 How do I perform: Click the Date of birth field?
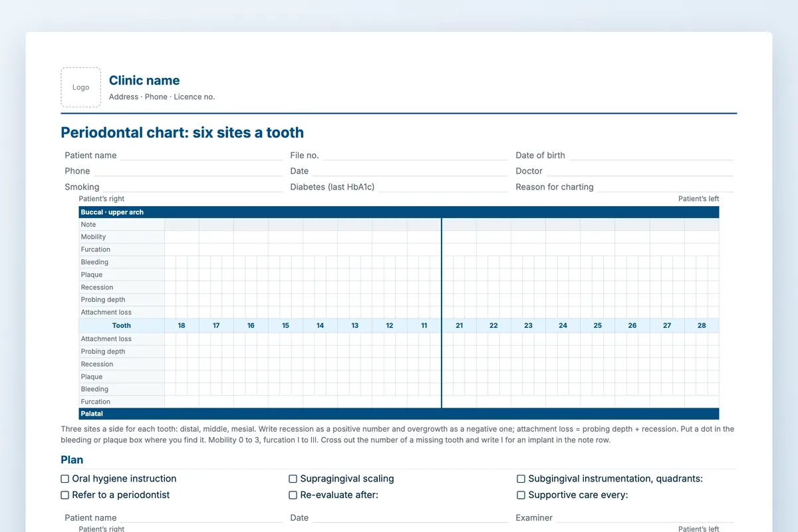coord(651,156)
